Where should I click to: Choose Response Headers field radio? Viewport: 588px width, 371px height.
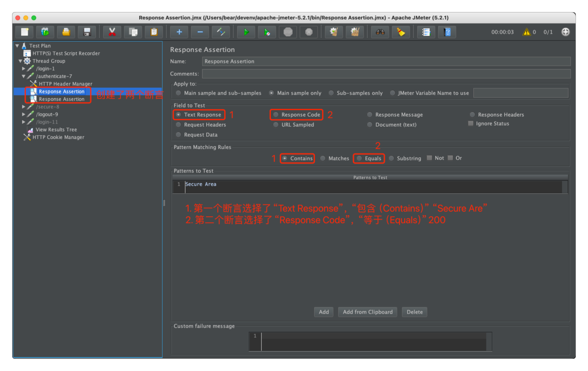497,115
